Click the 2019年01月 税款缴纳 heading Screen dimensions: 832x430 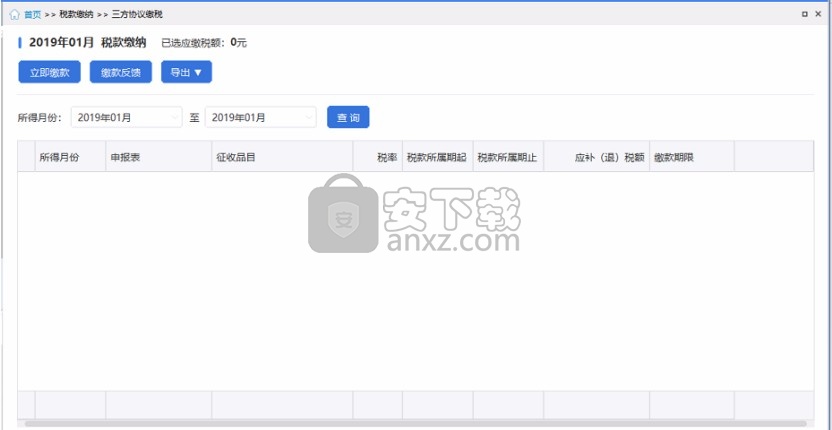(88, 42)
